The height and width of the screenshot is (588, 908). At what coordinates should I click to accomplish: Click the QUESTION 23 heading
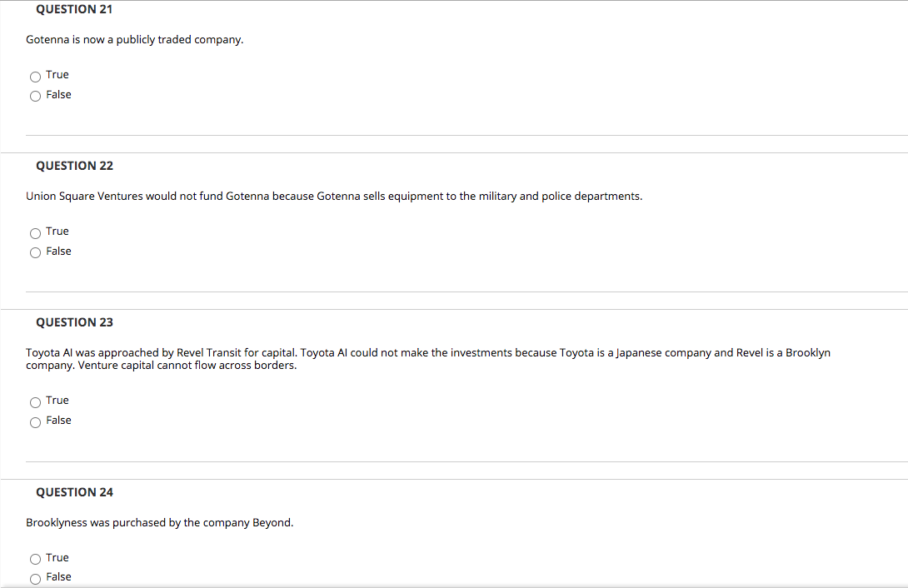coord(74,321)
